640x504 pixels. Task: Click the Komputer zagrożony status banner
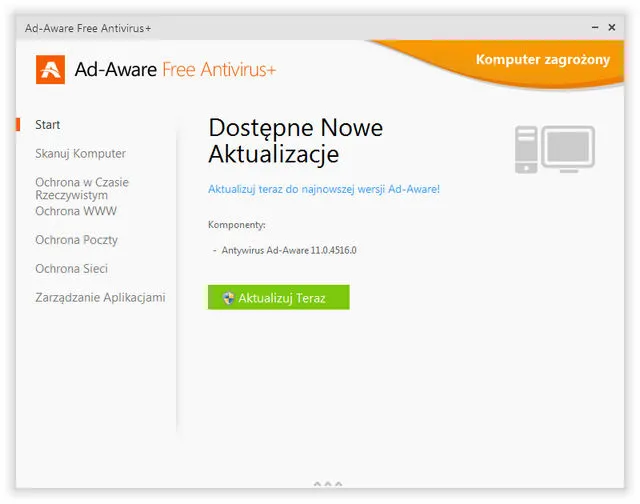pos(542,60)
